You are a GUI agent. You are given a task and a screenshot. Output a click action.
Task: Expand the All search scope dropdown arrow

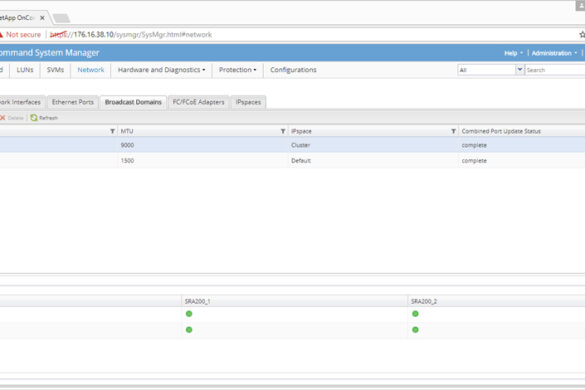[520, 69]
